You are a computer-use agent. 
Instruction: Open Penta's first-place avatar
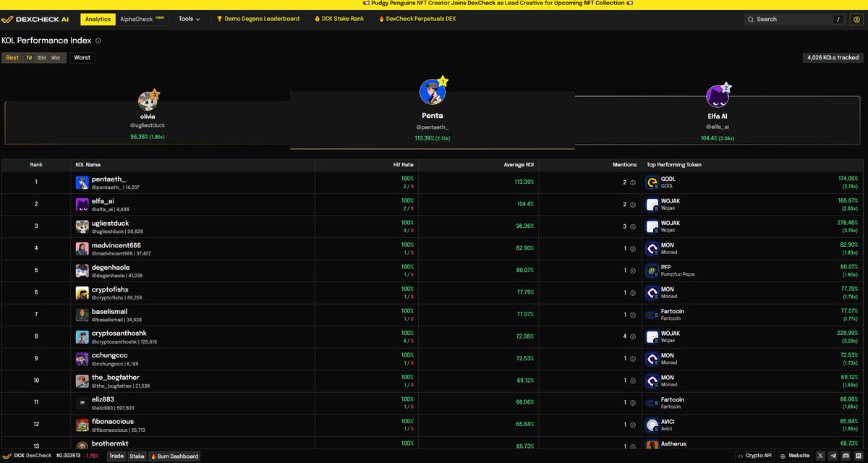click(x=432, y=92)
